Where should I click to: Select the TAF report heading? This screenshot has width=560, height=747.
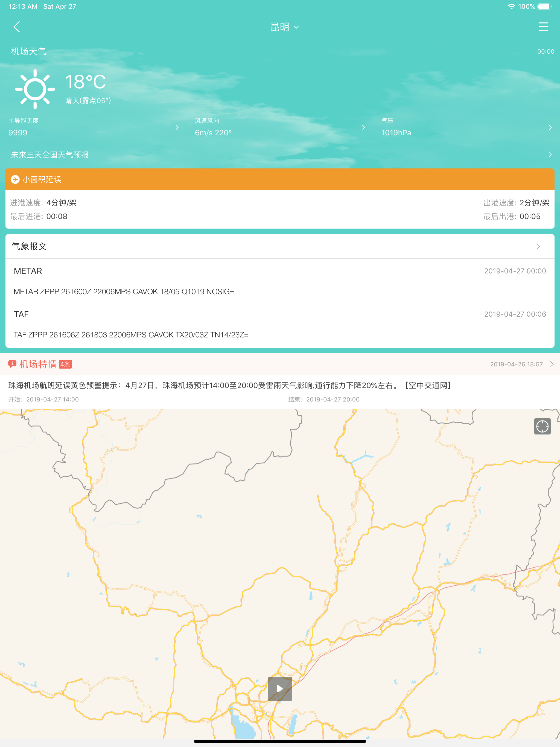pyautogui.click(x=21, y=314)
